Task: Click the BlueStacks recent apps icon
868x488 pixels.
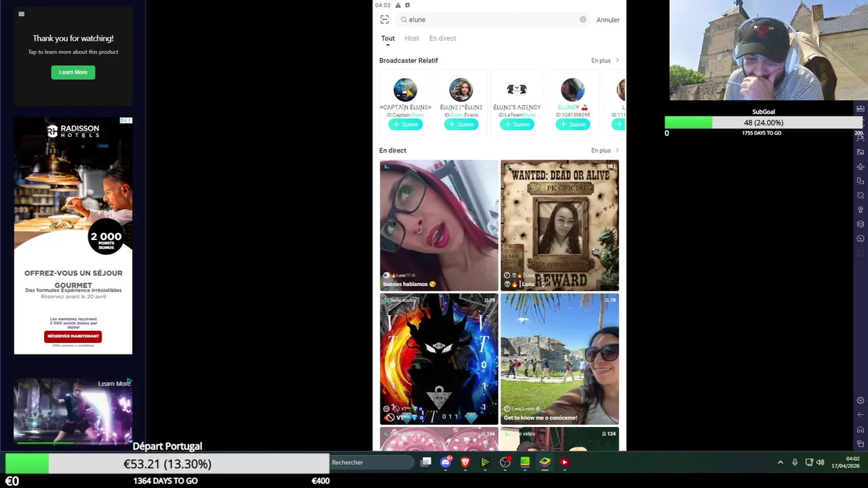Action: [861, 444]
